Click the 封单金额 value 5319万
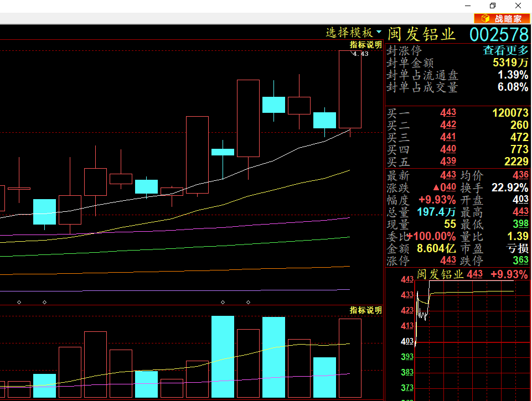532x401 pixels. click(x=510, y=63)
